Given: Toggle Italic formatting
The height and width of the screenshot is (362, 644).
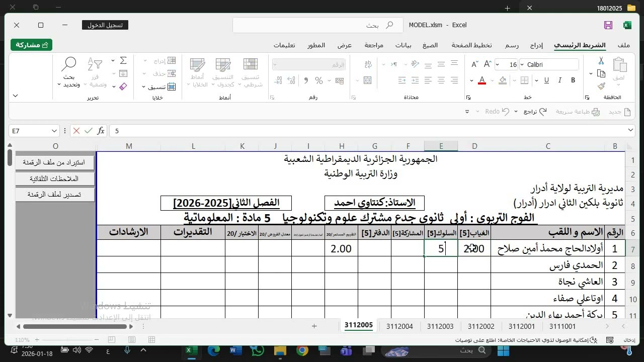Looking at the screenshot, I should (x=559, y=80).
